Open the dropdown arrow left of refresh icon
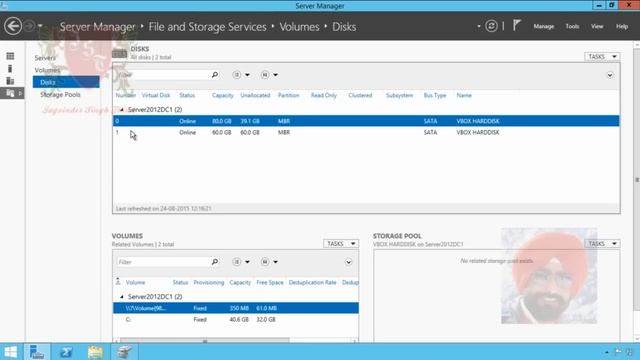Screen dimensions: 640x360 [479, 27]
